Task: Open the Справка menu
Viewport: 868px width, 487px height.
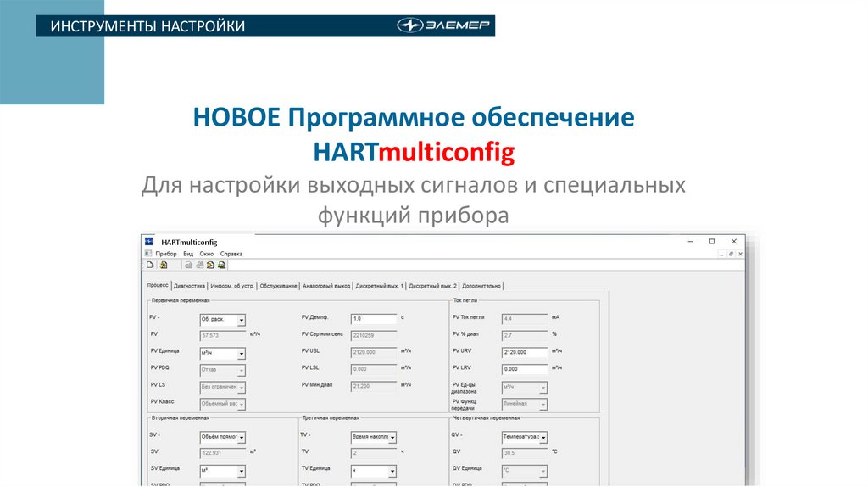Action: (231, 254)
